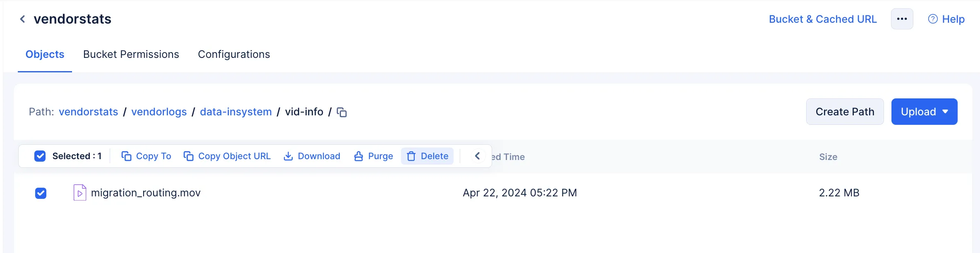Click the Download tray icon
Viewport: 980px width, 253px height.
click(288, 156)
